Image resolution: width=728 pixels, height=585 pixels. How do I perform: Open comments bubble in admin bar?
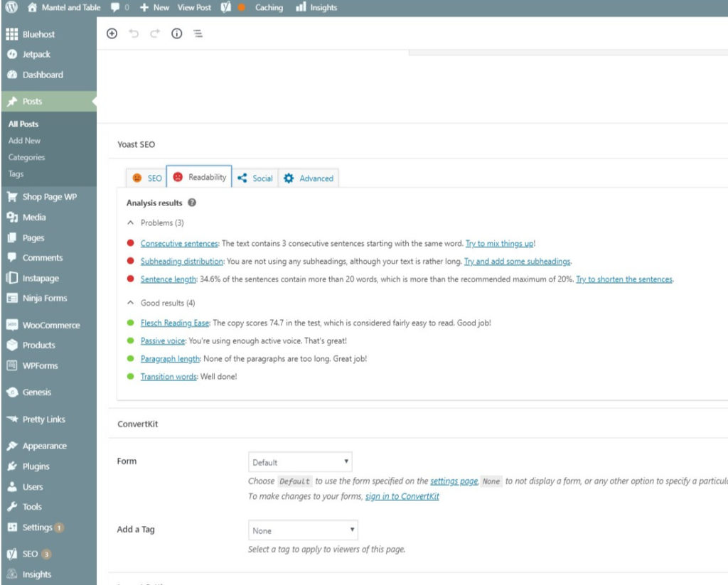pos(119,7)
